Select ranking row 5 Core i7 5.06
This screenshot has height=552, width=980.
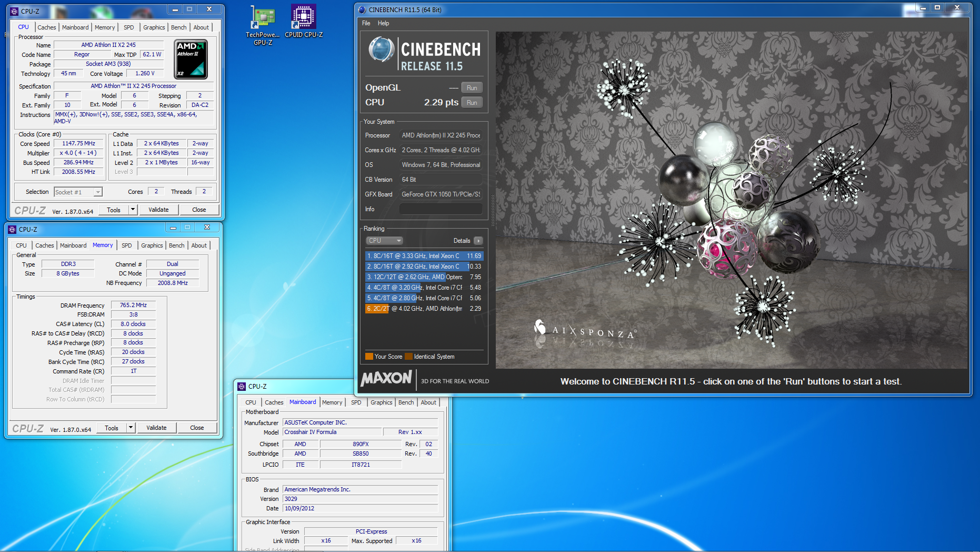(x=424, y=298)
